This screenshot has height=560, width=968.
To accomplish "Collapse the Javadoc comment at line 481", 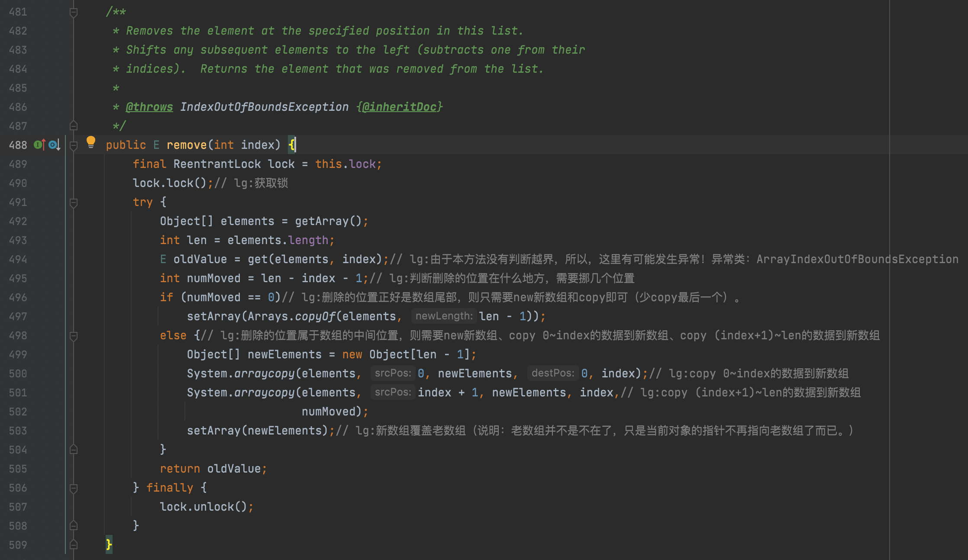I will pyautogui.click(x=74, y=13).
